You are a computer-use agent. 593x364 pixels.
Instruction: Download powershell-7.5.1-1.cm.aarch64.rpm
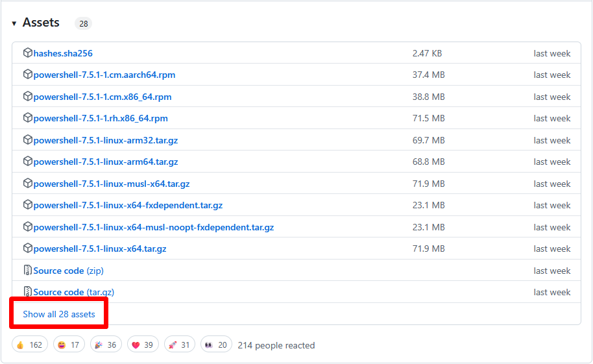[104, 75]
